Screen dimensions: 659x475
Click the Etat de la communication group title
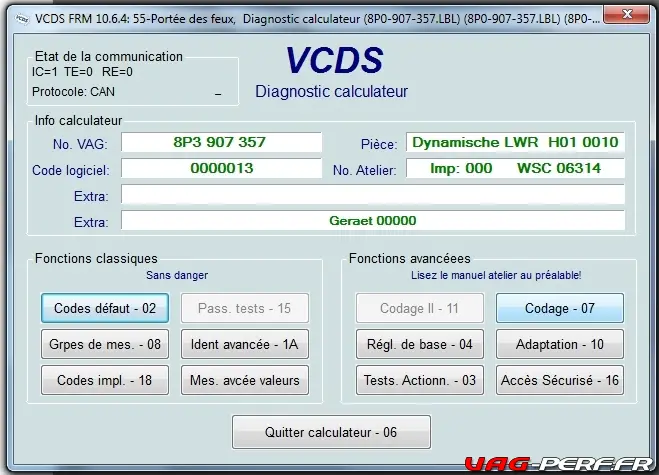click(x=109, y=56)
